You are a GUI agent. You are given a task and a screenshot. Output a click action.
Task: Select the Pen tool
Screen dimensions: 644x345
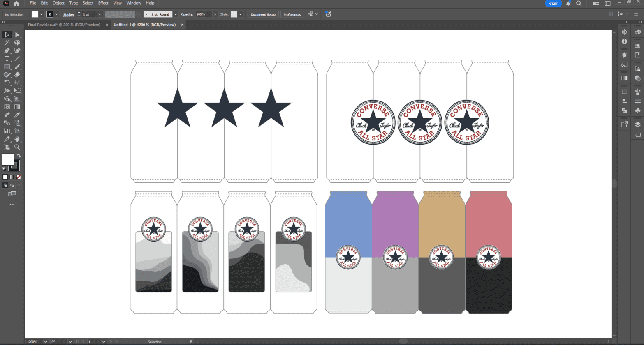[7, 51]
